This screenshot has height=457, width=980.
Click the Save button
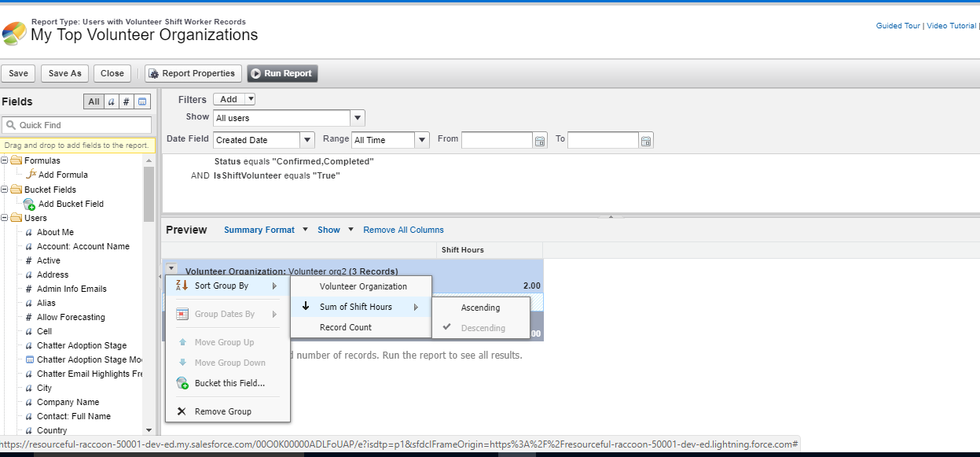[18, 73]
